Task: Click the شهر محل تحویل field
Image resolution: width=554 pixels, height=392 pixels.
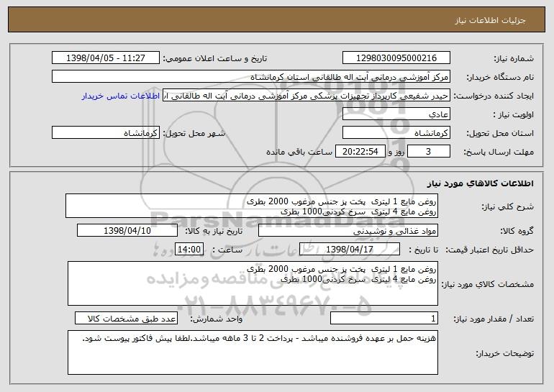Action: tap(106, 133)
